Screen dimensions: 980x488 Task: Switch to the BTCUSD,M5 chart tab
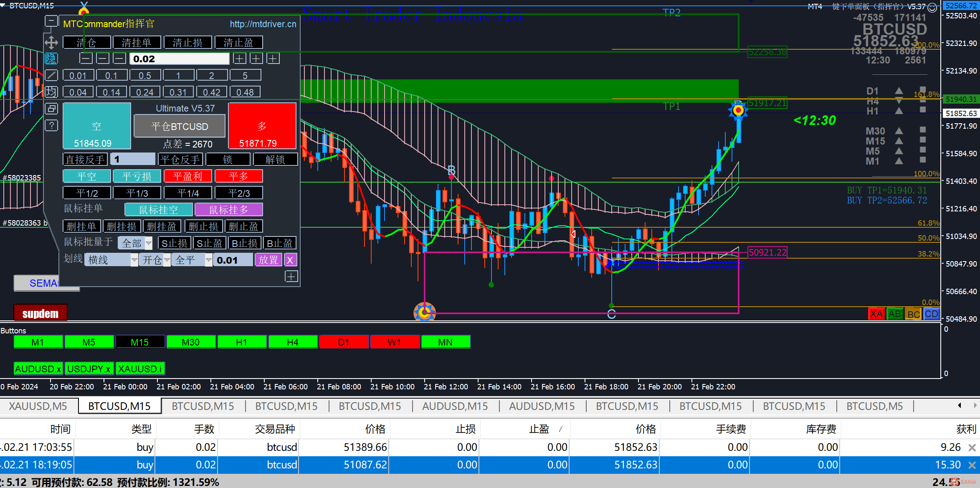coord(874,406)
